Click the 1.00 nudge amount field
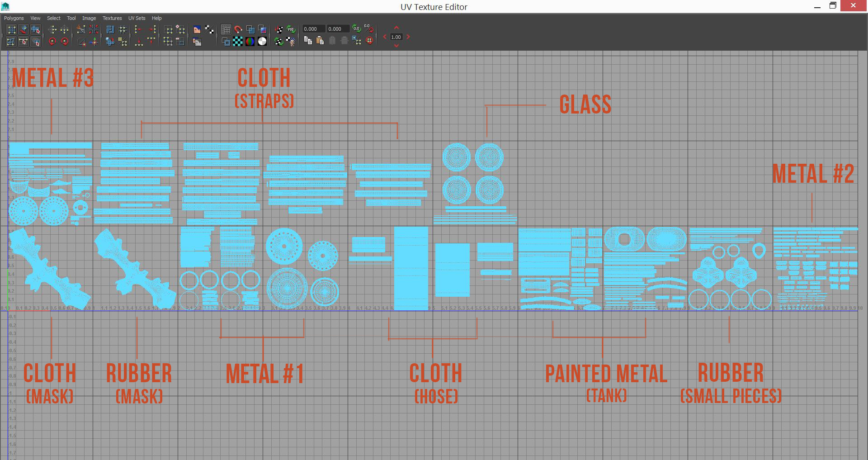This screenshot has height=460, width=868. 396,37
